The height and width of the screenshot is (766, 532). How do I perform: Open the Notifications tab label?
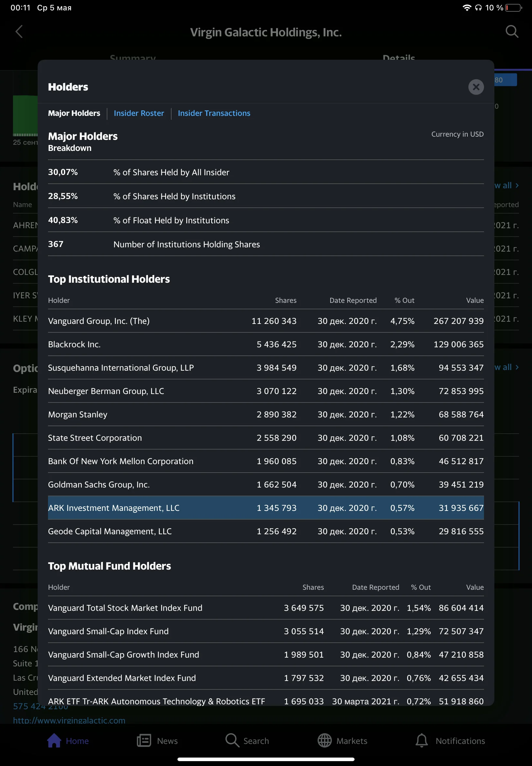coord(460,741)
